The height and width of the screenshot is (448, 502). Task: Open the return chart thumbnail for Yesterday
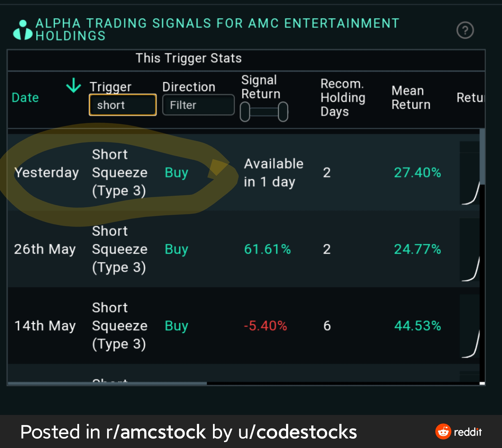tap(469, 173)
